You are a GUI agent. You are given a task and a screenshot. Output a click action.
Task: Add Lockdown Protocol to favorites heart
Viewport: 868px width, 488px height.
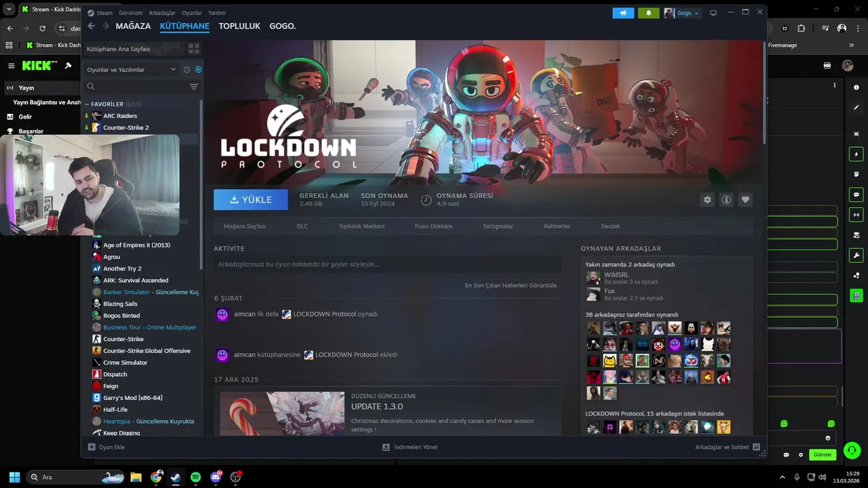[745, 200]
